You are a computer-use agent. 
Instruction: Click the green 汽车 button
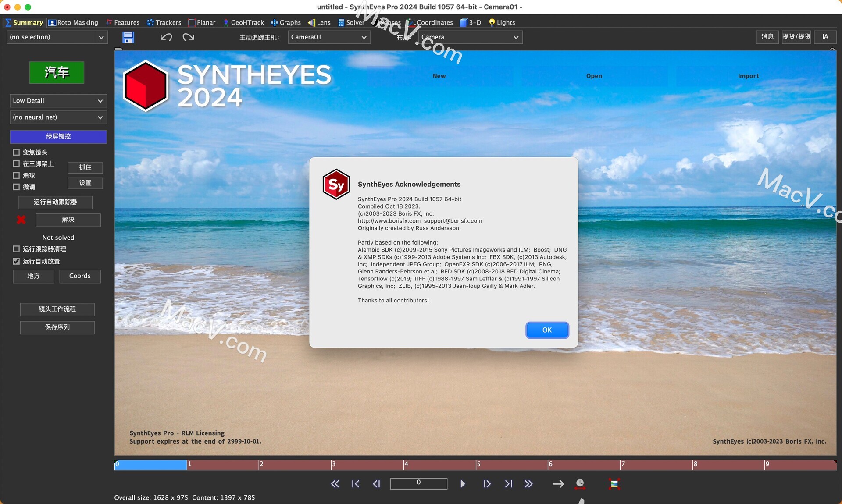(57, 72)
